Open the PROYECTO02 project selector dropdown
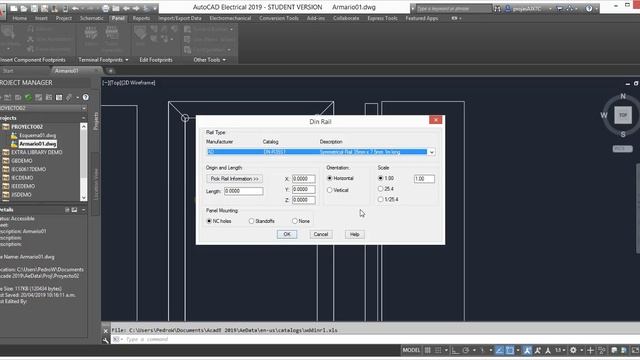640x360 pixels. [x=84, y=108]
